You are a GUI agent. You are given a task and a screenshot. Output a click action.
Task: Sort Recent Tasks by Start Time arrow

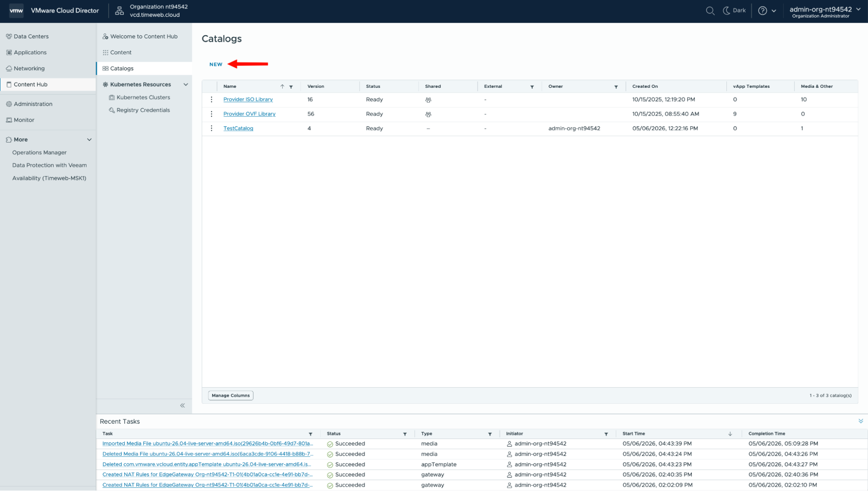click(730, 434)
